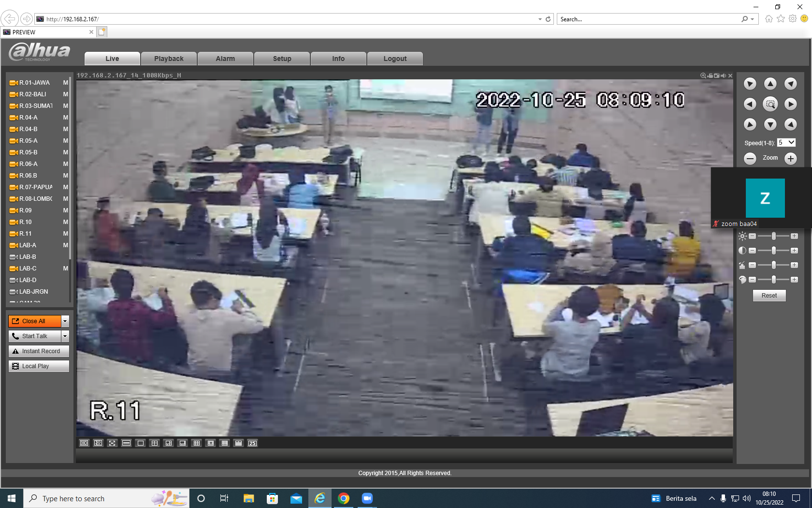Click the fluency adjustment button
The width and height of the screenshot is (812, 508).
tap(98, 443)
